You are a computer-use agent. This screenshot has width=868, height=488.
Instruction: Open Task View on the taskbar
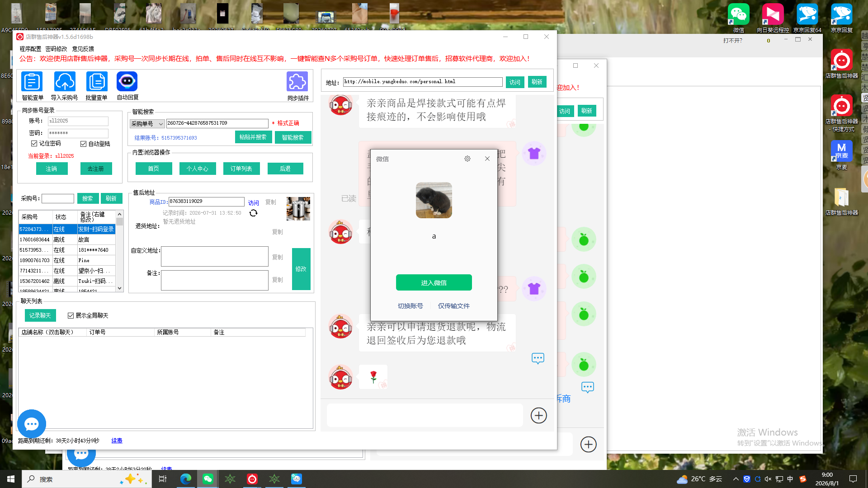pyautogui.click(x=163, y=479)
